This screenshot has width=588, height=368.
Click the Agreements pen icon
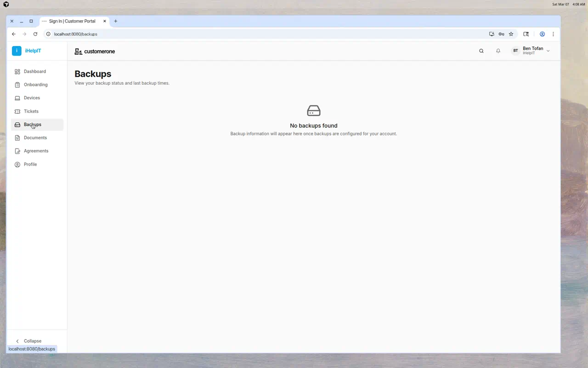pos(17,151)
